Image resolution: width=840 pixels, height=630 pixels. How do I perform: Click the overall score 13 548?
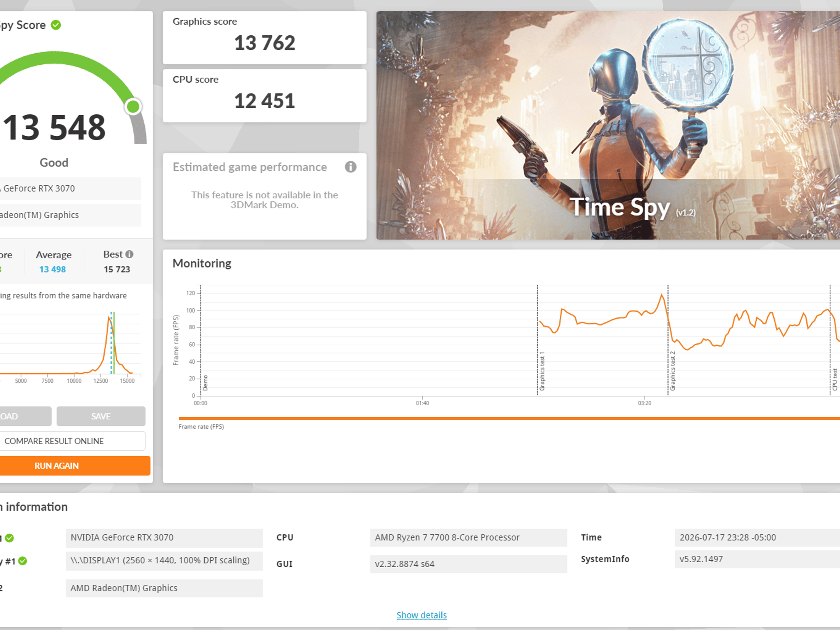pos(54,127)
